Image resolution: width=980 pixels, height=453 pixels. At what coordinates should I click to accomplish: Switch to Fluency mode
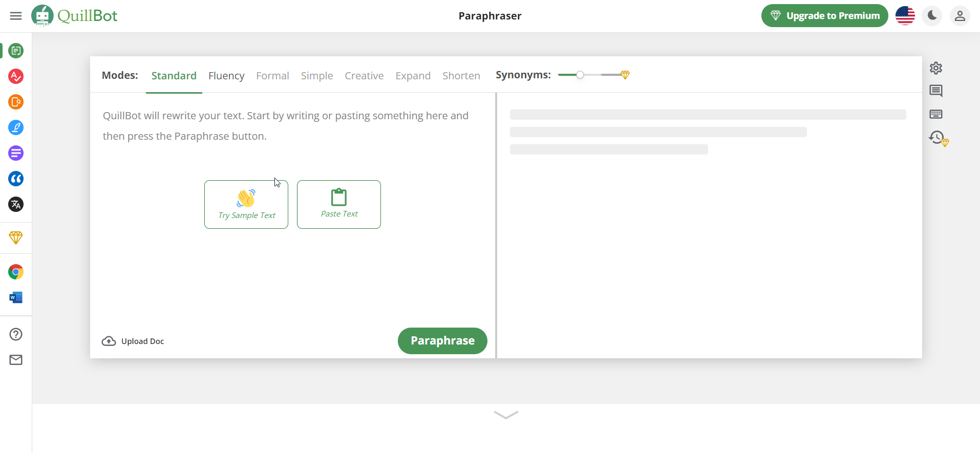point(226,76)
